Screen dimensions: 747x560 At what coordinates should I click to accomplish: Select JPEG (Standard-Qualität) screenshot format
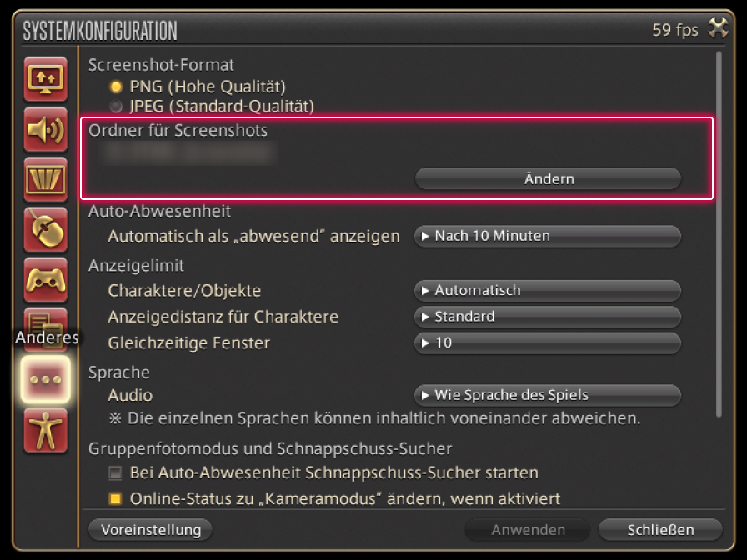[x=117, y=107]
